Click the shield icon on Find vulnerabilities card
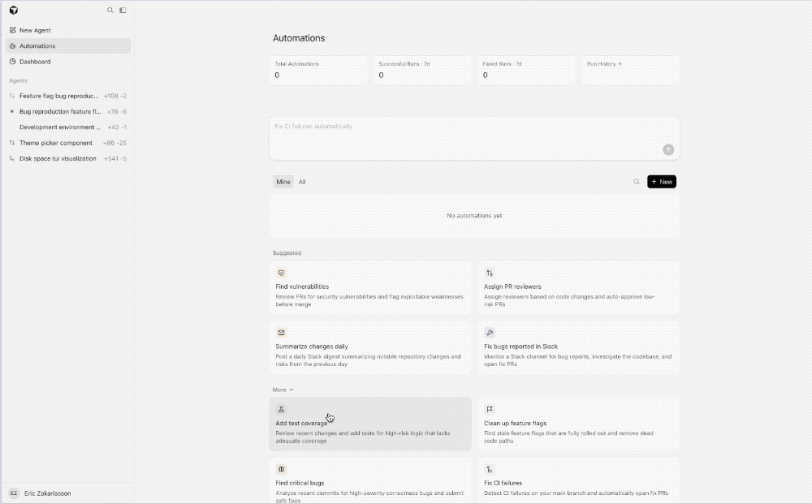The image size is (812, 504). (x=281, y=274)
